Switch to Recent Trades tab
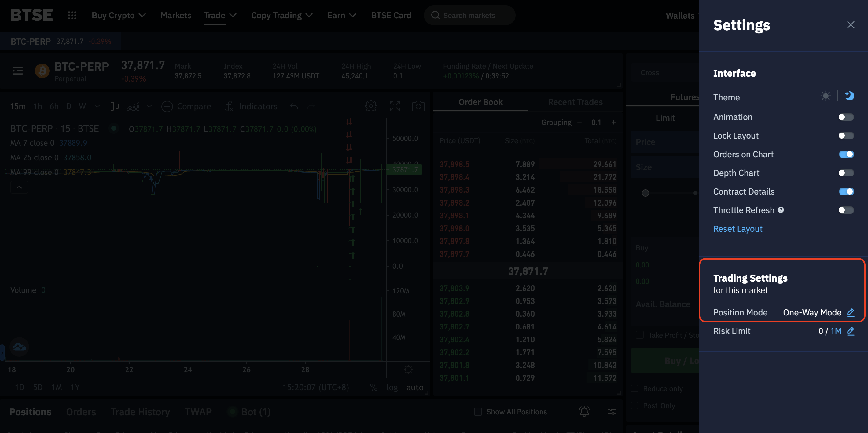The image size is (868, 433). coord(575,102)
